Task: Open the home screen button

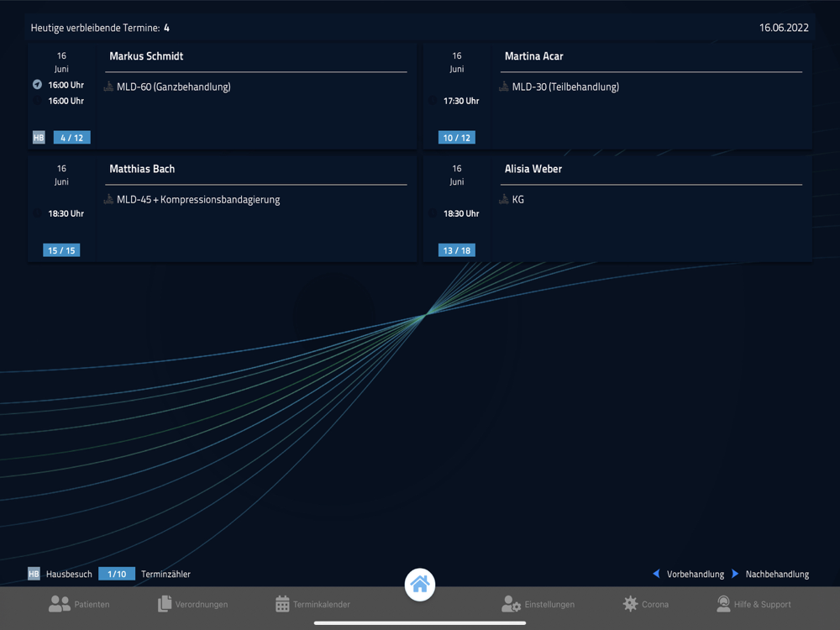Action: point(419,585)
